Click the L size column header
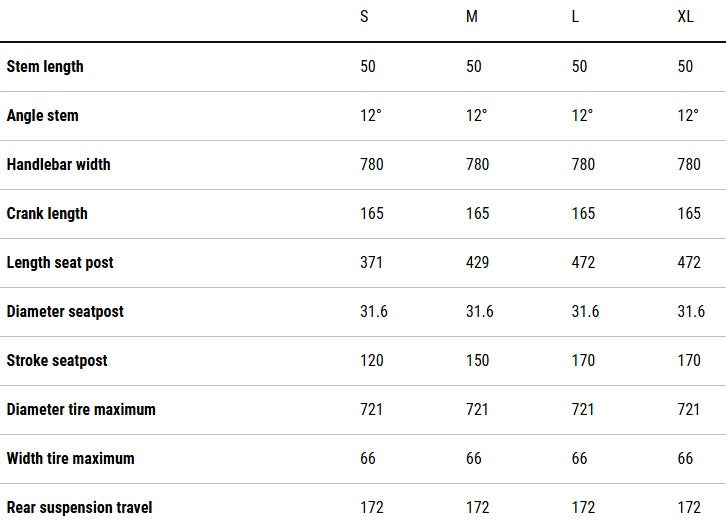The width and height of the screenshot is (726, 524). [x=575, y=18]
